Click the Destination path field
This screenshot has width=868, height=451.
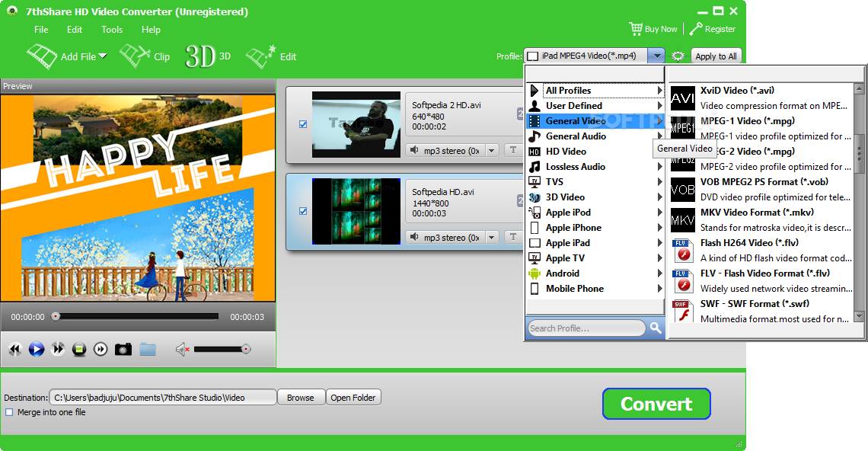163,397
